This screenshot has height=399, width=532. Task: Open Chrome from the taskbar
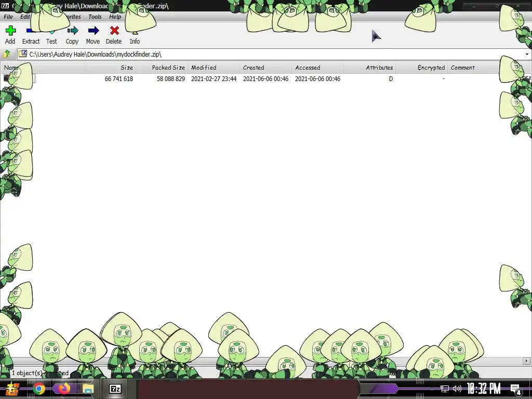(x=39, y=389)
